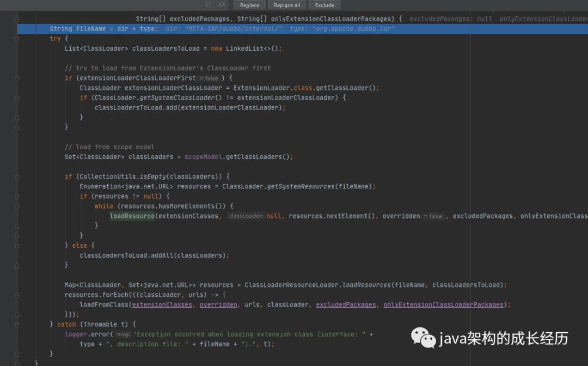Click the "try to load from ExtensionLoader's" comment
This screenshot has height=366, width=588.
click(168, 68)
